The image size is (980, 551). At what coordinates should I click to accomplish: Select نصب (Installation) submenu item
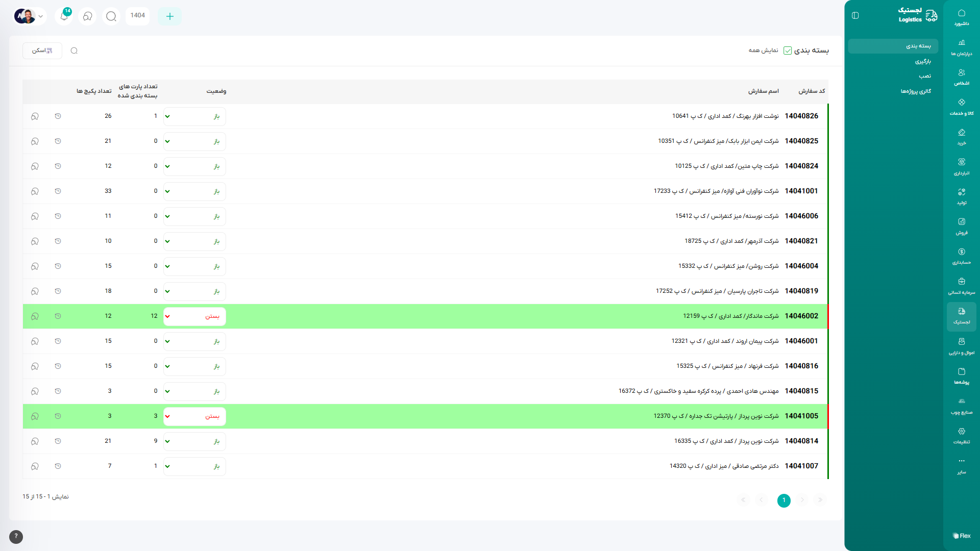coord(925,76)
